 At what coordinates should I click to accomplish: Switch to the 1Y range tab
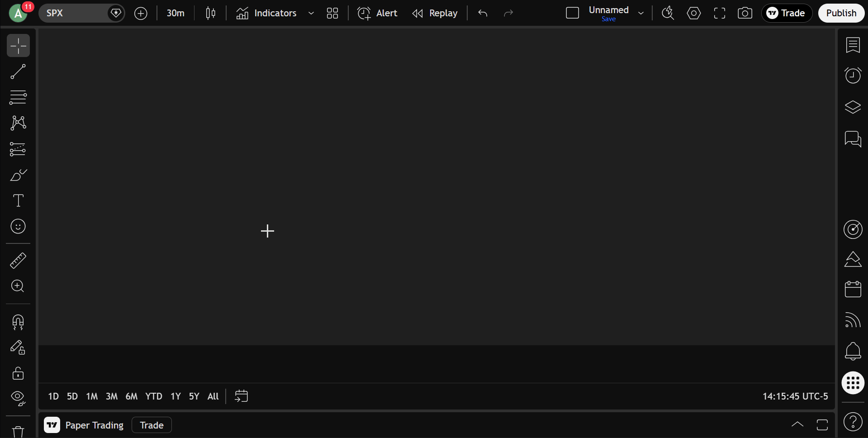175,396
